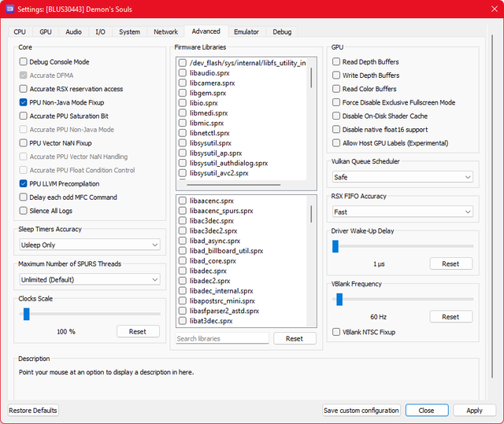Check libcamera.sprx library
The height and width of the screenshot is (424, 504).
[x=183, y=83]
